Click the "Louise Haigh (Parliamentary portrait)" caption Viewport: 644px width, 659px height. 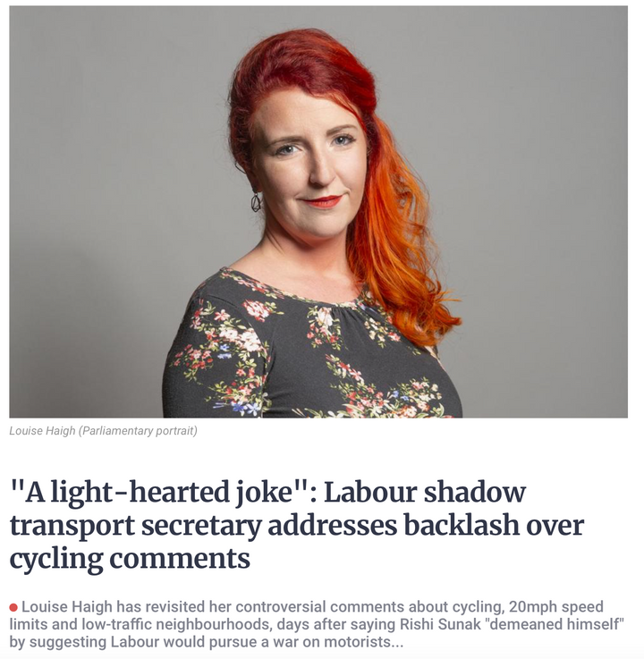103,431
